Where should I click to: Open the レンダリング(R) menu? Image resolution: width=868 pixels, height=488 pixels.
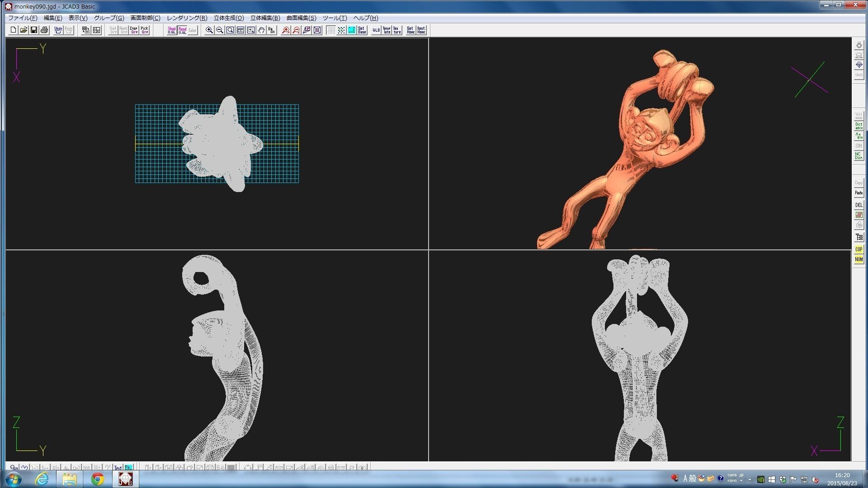click(187, 18)
